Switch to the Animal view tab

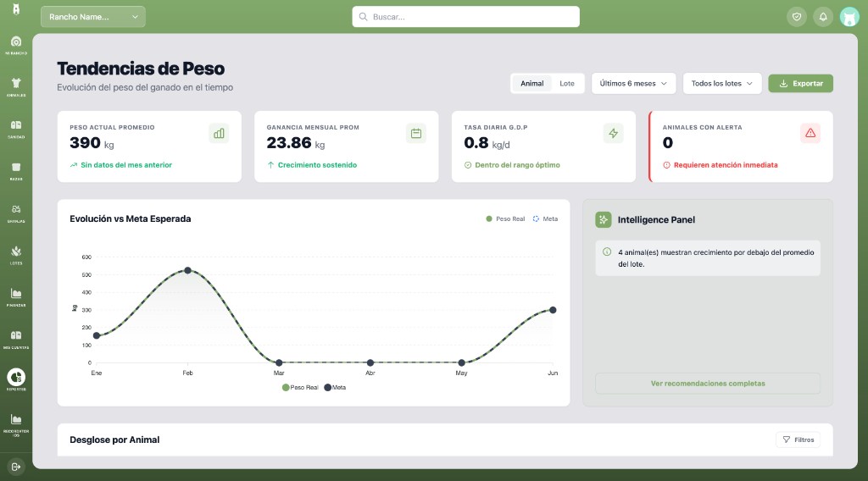532,84
